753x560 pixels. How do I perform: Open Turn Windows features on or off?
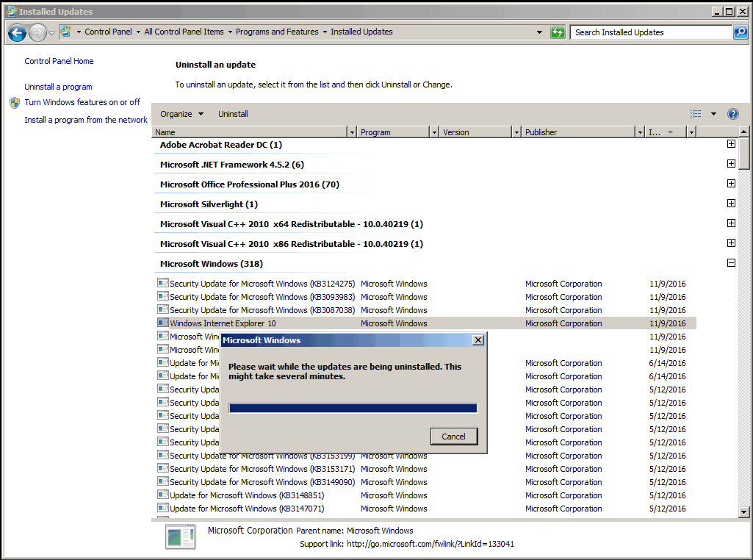[82, 102]
